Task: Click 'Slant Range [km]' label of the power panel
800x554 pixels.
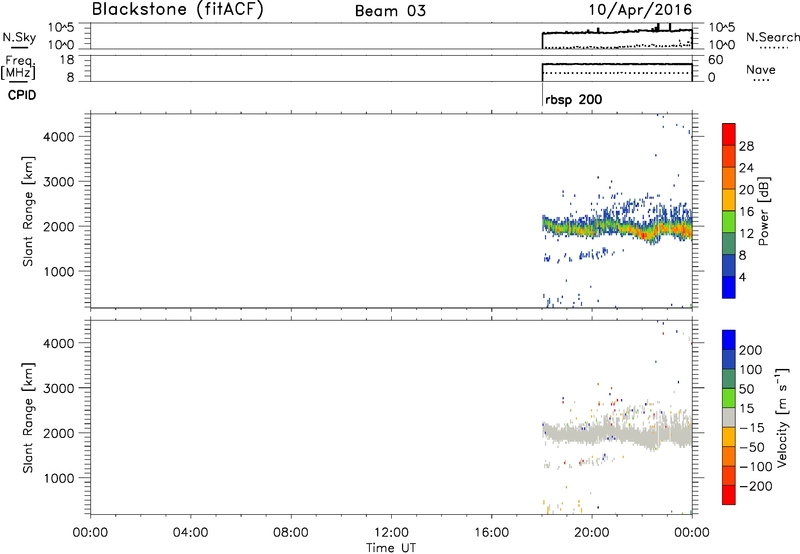Action: pyautogui.click(x=28, y=211)
